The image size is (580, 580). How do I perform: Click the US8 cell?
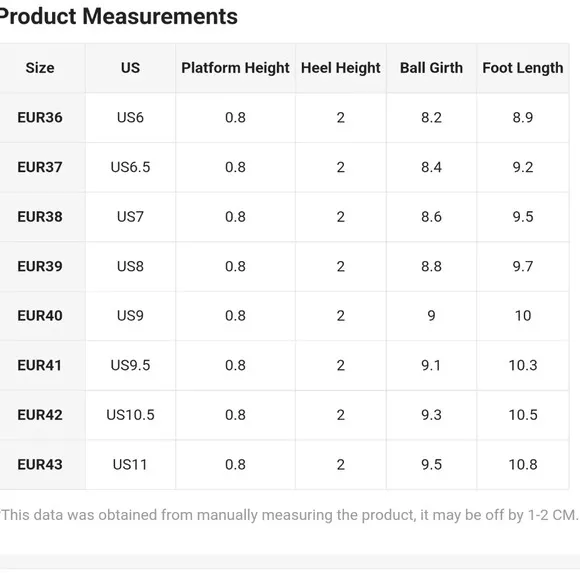[x=130, y=266]
